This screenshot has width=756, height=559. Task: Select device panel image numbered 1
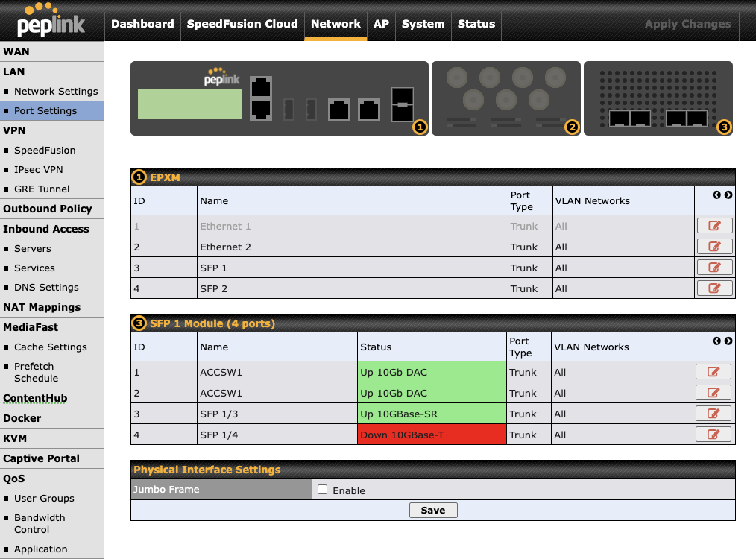[x=280, y=98]
